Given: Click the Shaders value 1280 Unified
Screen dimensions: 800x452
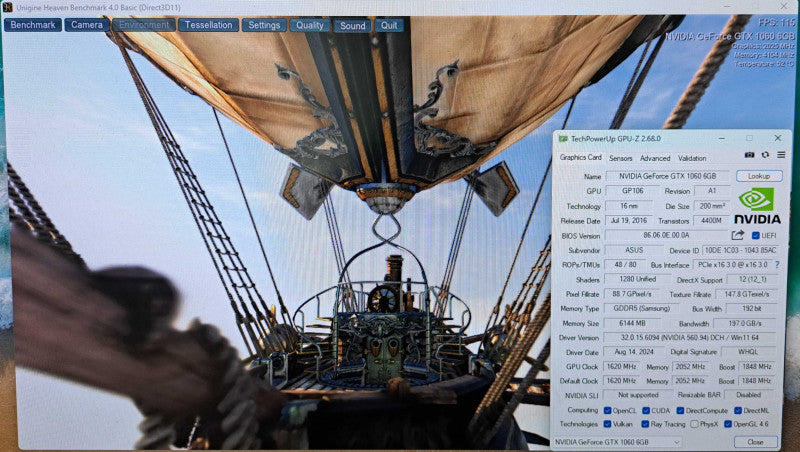Looking at the screenshot, I should [x=637, y=279].
